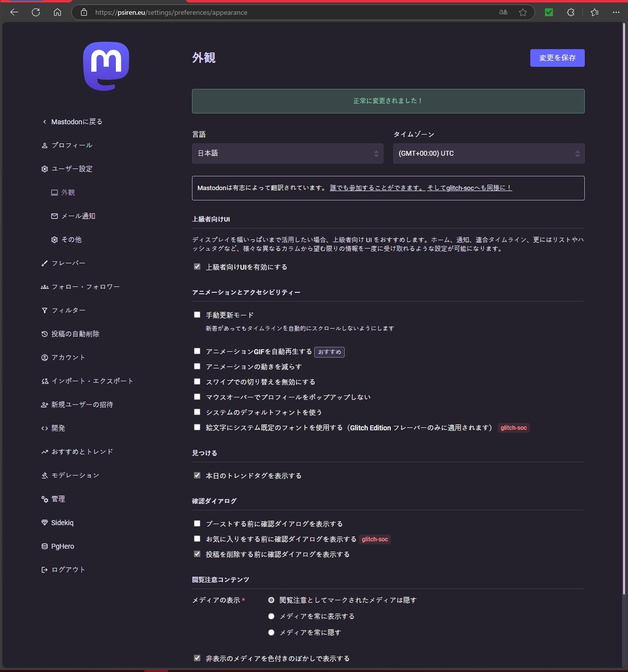Viewport: 628px width, 672px height.
Task: Click the funnel icon beside フィルター
Action: click(x=45, y=310)
